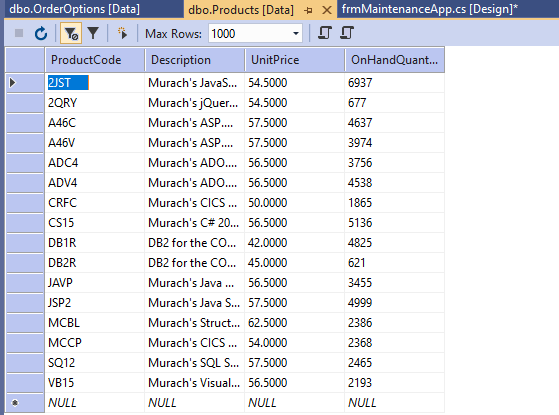Click the Murach's JavaS... description cell
This screenshot has width=559, height=415.
click(x=195, y=83)
